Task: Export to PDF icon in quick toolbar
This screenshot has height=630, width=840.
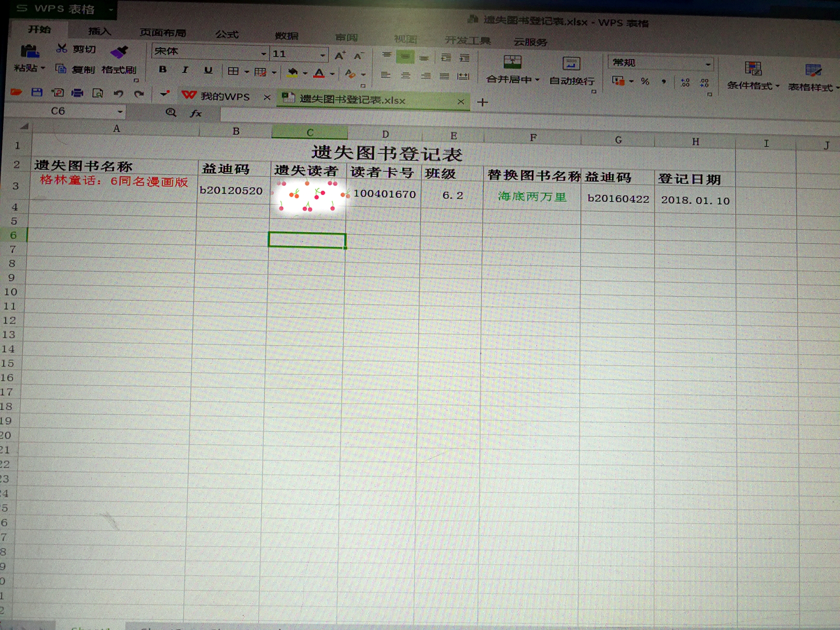Action: (x=57, y=92)
